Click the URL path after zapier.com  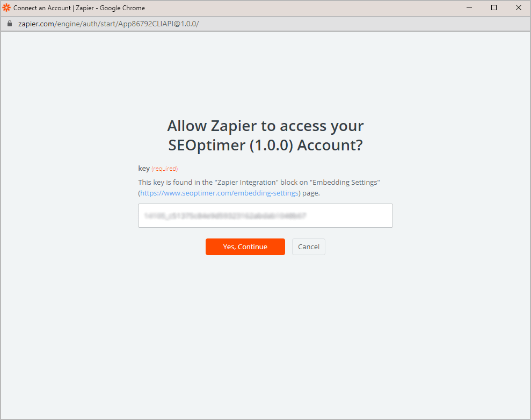coord(127,24)
